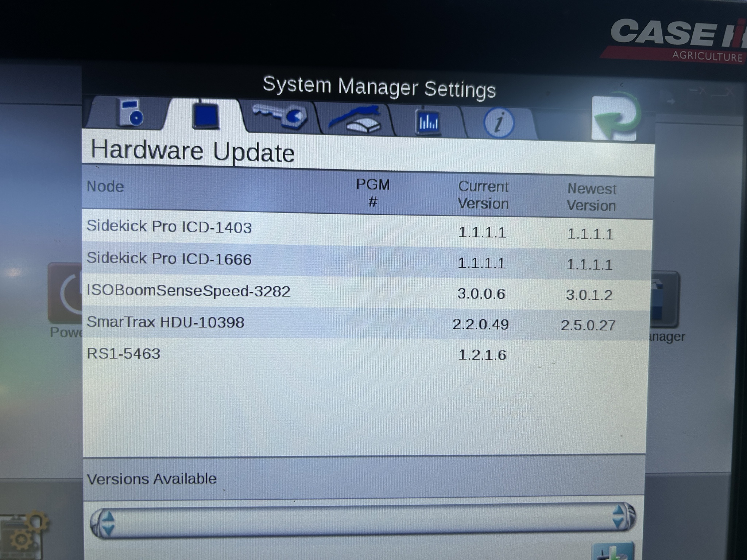
Task: Click newest version 2.5.0.27 value
Action: click(588, 325)
